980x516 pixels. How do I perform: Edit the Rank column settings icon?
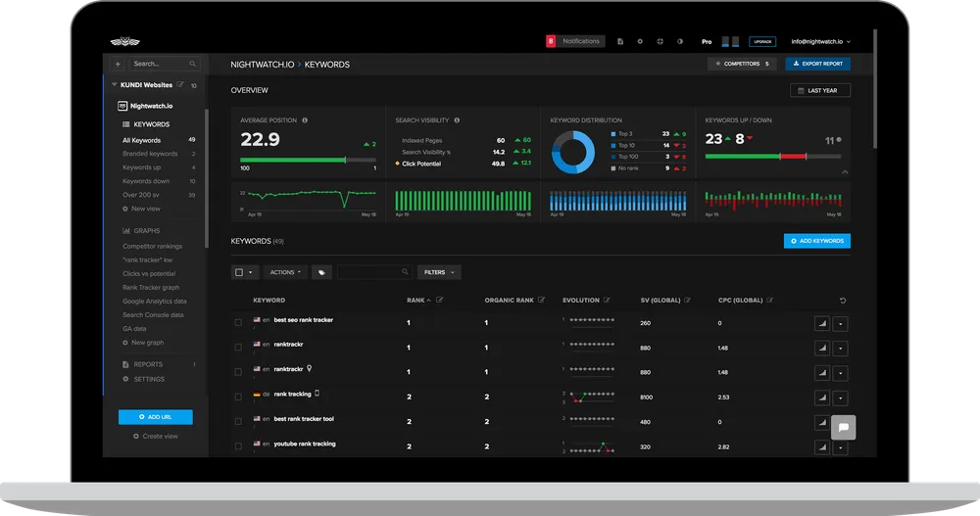(439, 300)
